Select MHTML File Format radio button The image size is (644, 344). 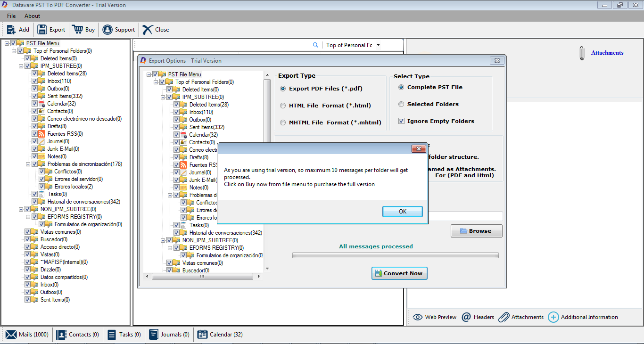click(283, 123)
